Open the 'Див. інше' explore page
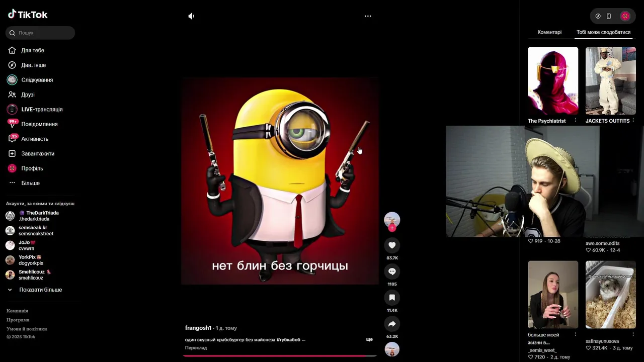 coord(33,65)
